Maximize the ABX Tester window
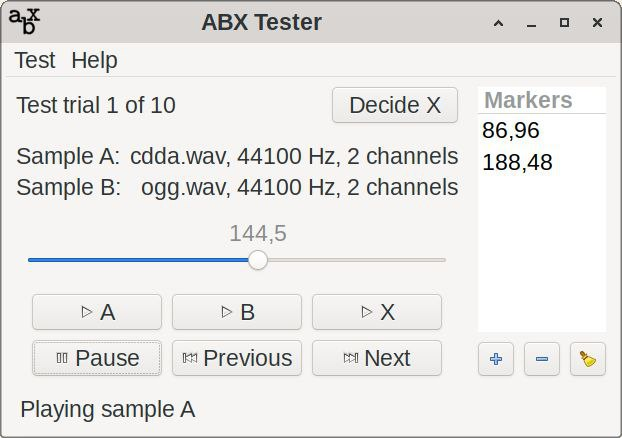This screenshot has width=622, height=438. (x=564, y=23)
